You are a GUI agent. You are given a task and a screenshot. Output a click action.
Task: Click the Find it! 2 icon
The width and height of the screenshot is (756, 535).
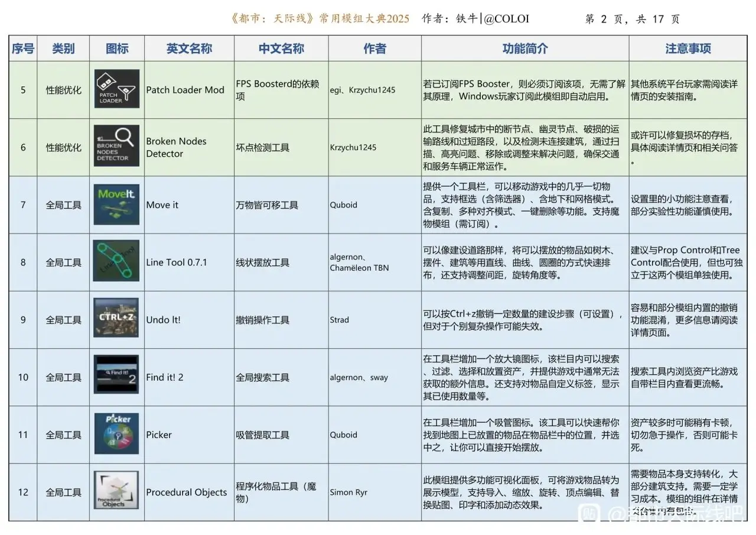(116, 376)
